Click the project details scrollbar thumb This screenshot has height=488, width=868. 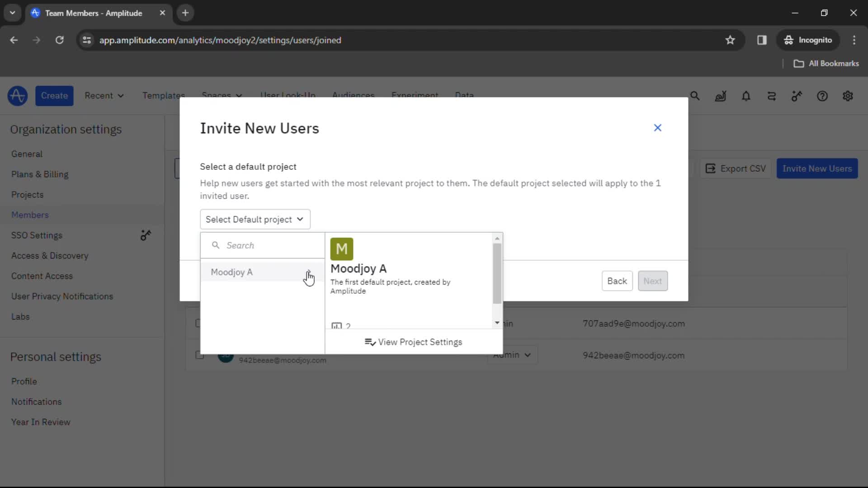pyautogui.click(x=497, y=273)
